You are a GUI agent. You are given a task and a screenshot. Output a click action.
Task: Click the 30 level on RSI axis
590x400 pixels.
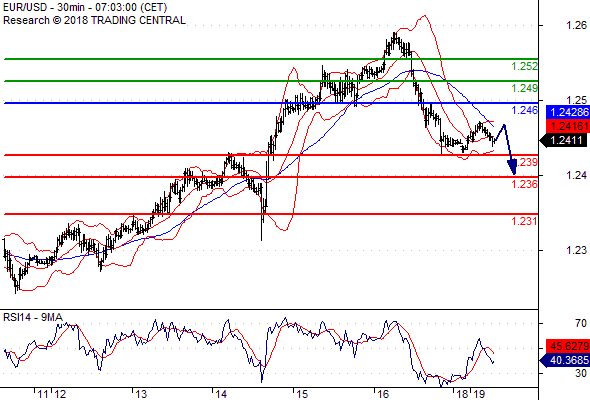tap(581, 373)
